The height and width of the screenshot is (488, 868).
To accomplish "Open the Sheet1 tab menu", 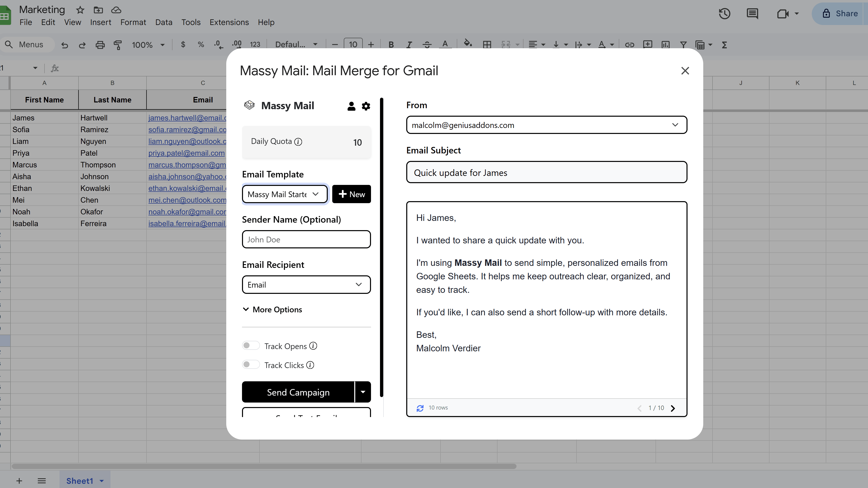I will click(101, 481).
